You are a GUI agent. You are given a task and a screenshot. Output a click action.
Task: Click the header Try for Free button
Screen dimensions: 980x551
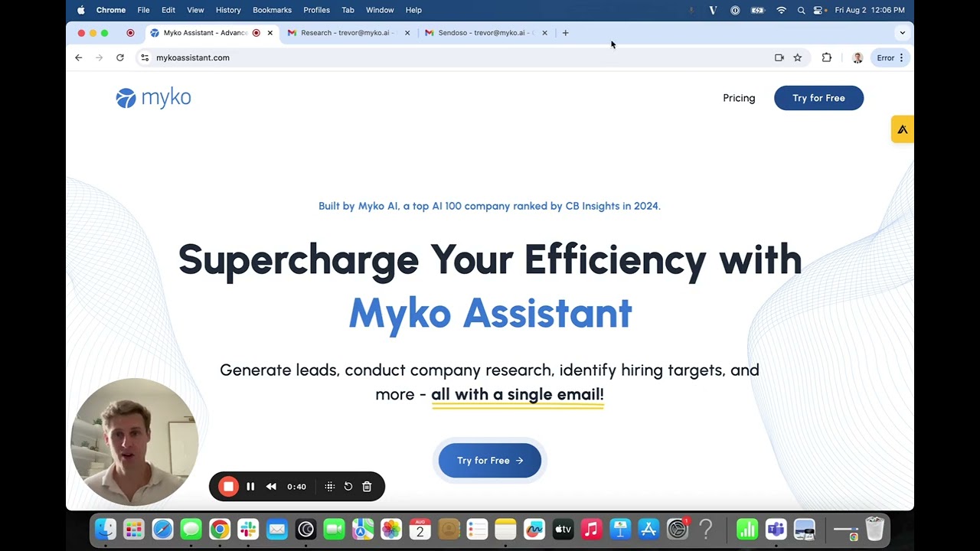[x=818, y=98]
